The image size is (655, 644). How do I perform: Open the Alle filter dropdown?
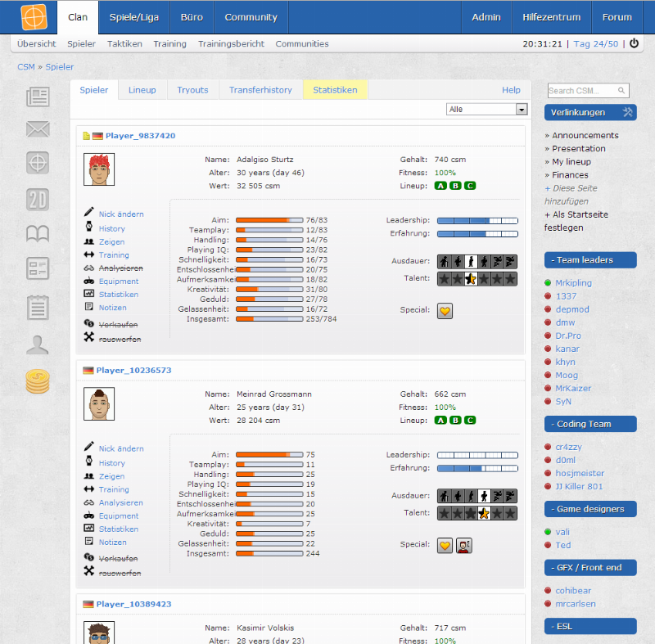[x=522, y=109]
